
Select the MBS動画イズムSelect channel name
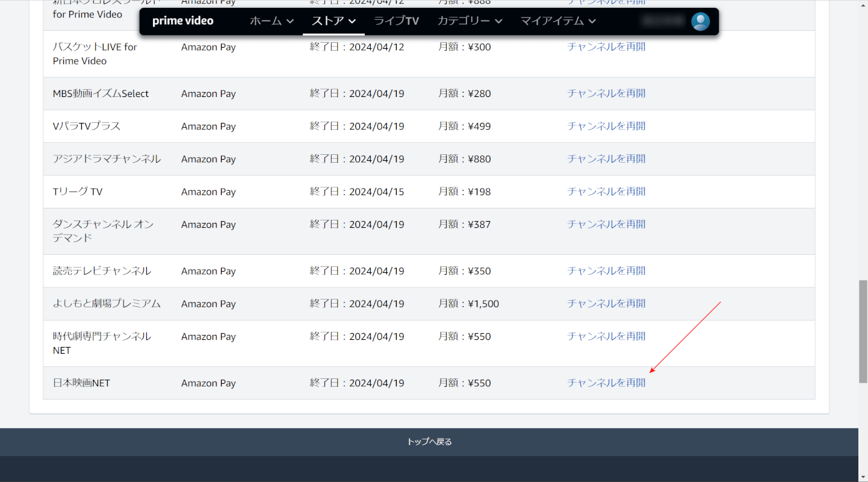(x=101, y=93)
